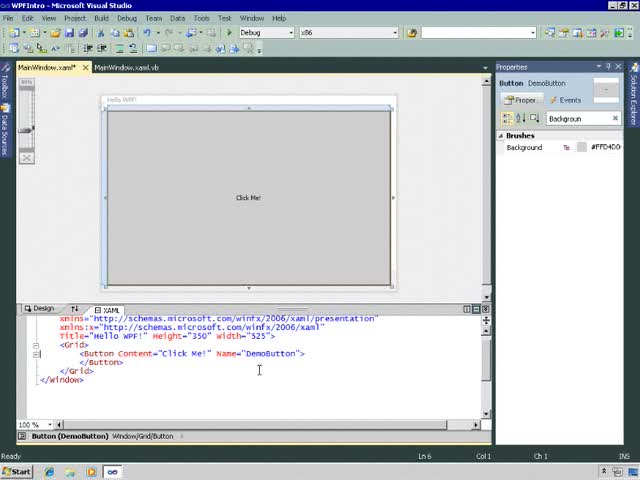Screen dimensions: 640x480
Task: Click the swap panes arrows icon
Action: 74,309
